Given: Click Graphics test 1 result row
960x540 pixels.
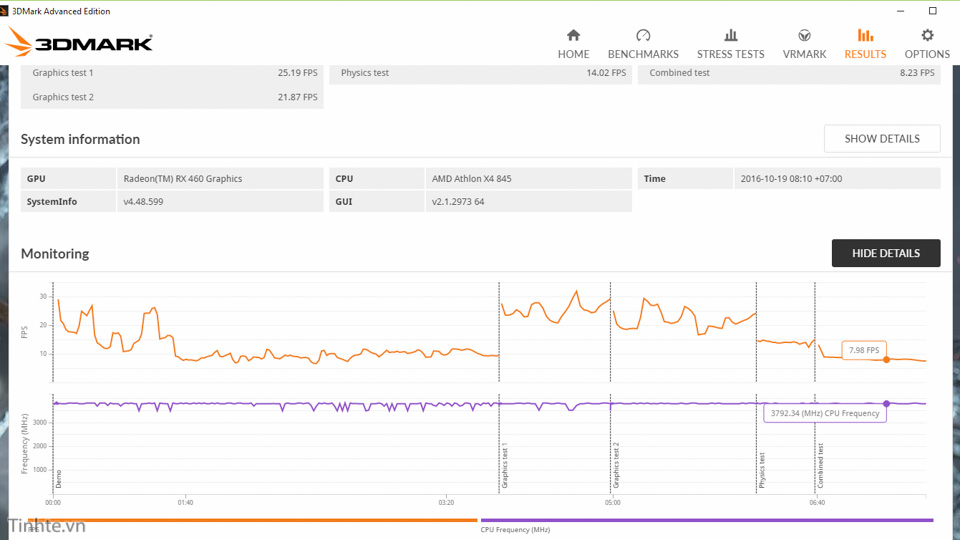Looking at the screenshot, I should (x=172, y=73).
